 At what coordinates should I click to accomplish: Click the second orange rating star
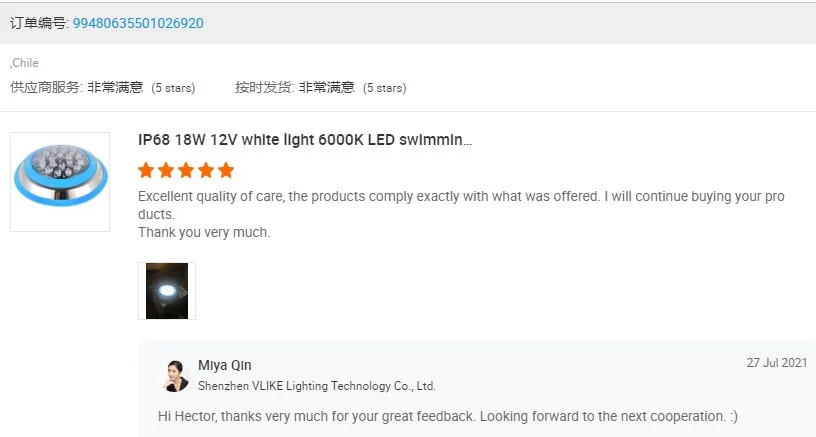click(x=166, y=170)
